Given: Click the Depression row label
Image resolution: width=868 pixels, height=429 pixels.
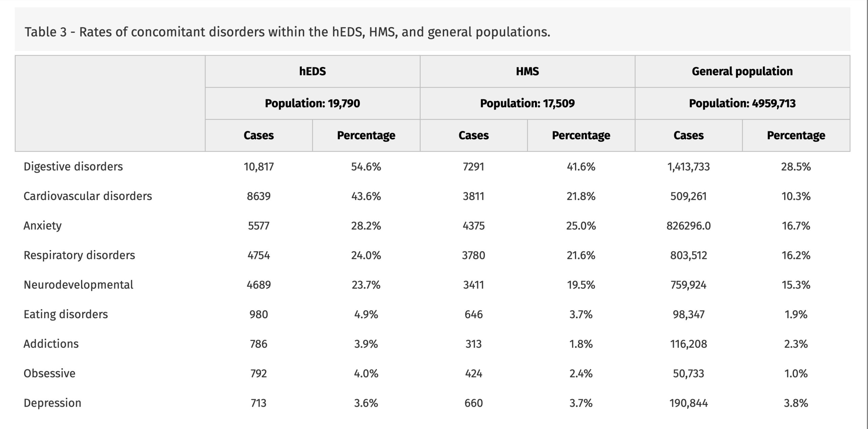Looking at the screenshot, I should point(52,403).
